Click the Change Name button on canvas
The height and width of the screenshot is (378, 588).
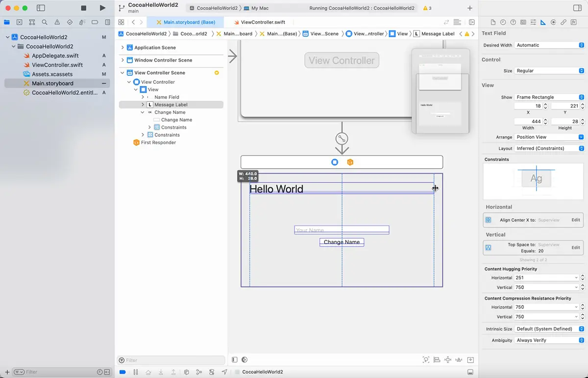click(342, 242)
